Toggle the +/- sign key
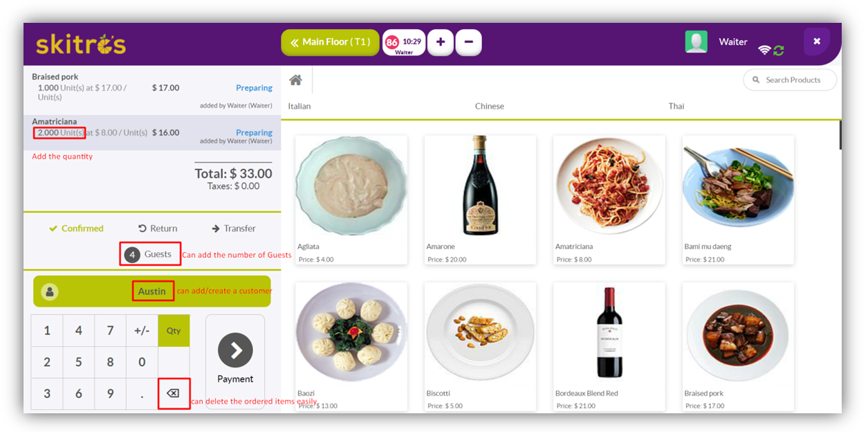Image resolution: width=868 pixels, height=432 pixels. pos(142,330)
